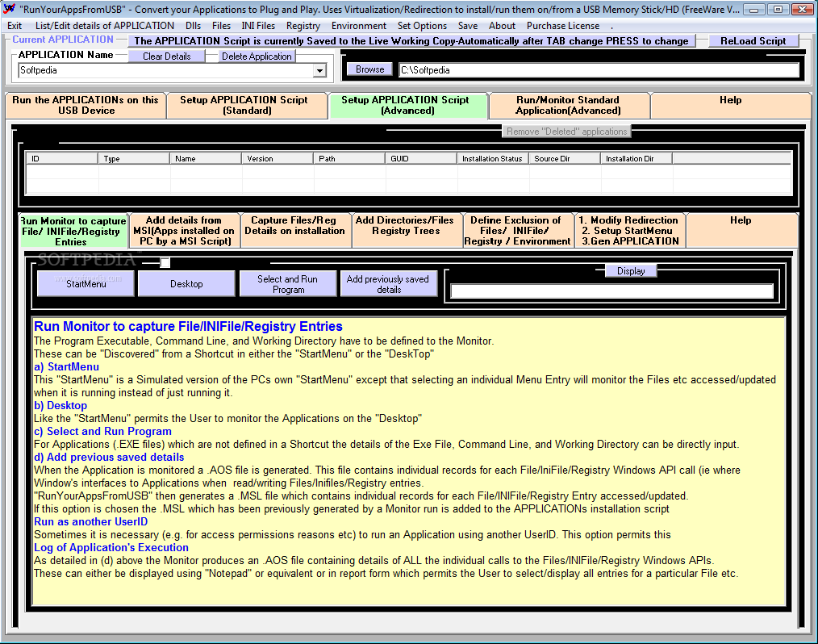Image resolution: width=818 pixels, height=644 pixels.
Task: Click the 'b) Desktop' help heading
Action: (x=61, y=405)
